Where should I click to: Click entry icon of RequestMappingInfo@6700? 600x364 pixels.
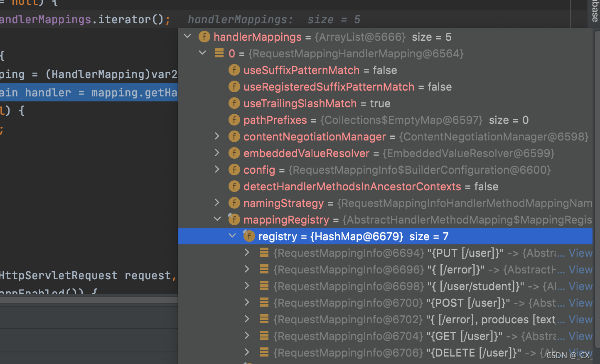264,303
